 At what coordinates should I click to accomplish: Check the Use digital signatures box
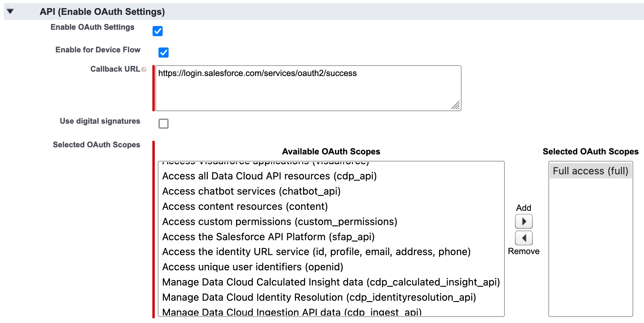(x=164, y=124)
